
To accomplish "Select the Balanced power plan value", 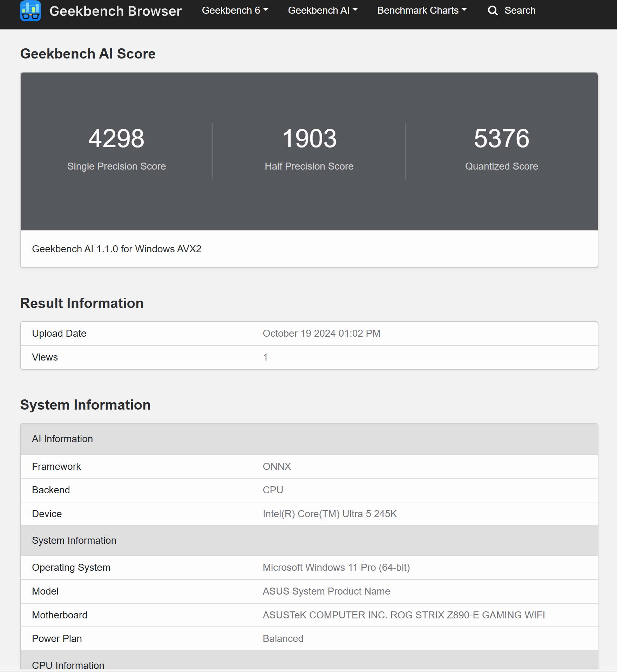I will click(283, 638).
